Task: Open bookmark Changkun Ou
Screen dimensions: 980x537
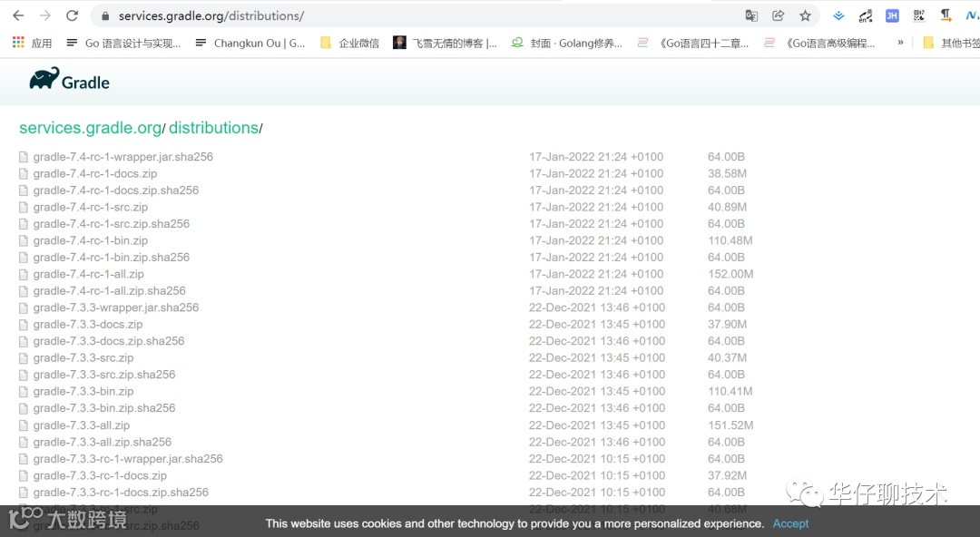Action: tap(250, 43)
